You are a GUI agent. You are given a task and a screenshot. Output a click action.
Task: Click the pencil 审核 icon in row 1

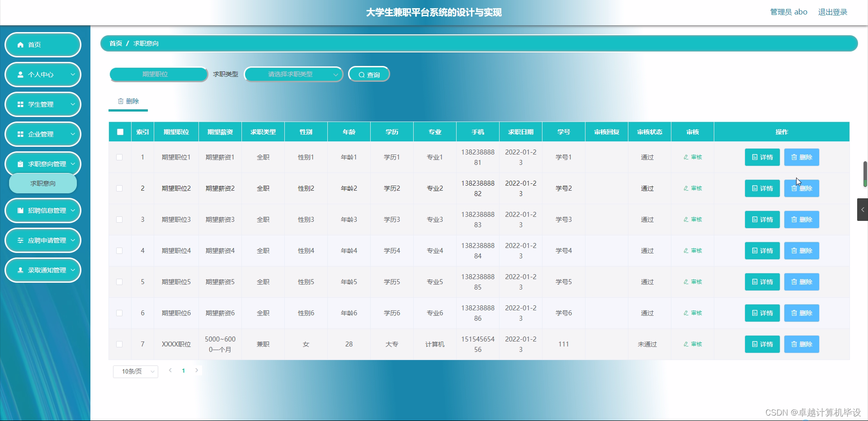pyautogui.click(x=686, y=157)
